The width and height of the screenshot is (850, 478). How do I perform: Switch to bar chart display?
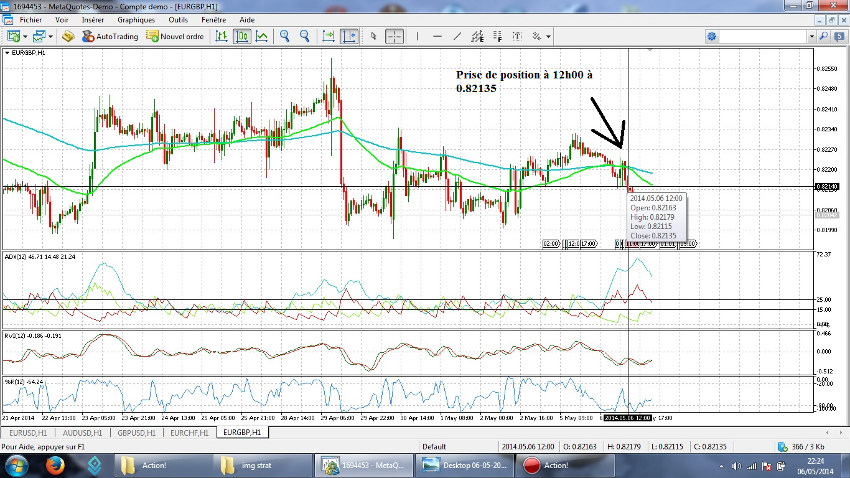point(221,36)
